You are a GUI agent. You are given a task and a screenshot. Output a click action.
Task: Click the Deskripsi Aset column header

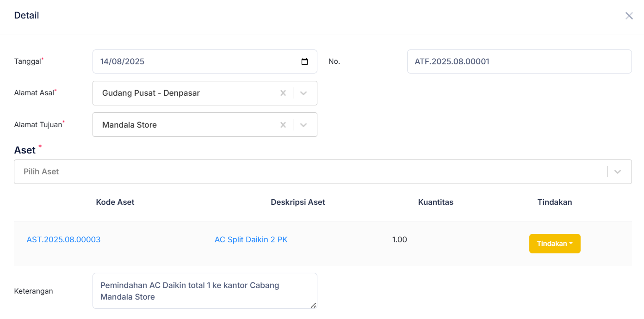tap(297, 202)
